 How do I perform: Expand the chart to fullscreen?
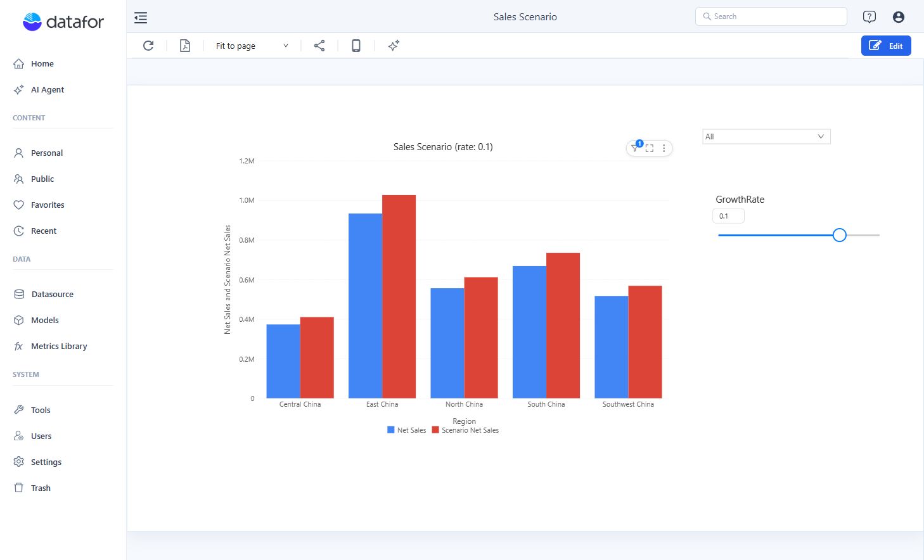tap(650, 148)
